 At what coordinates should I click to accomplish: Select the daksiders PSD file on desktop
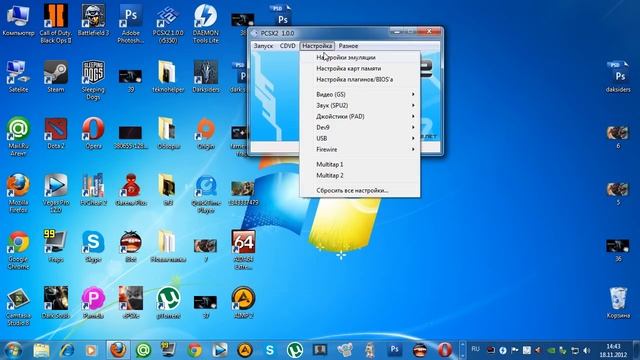pos(618,77)
